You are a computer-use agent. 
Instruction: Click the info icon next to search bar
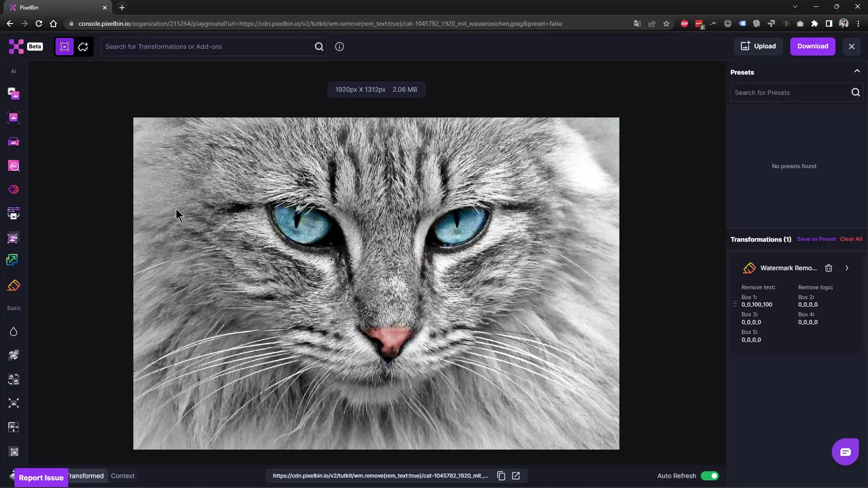(x=339, y=47)
